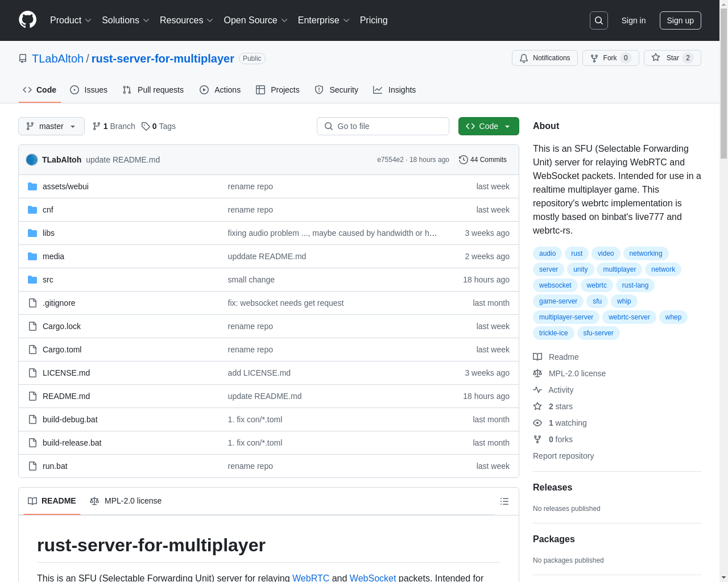Expand the Enterprise menu
Image resolution: width=728 pixels, height=582 pixels.
[324, 20]
